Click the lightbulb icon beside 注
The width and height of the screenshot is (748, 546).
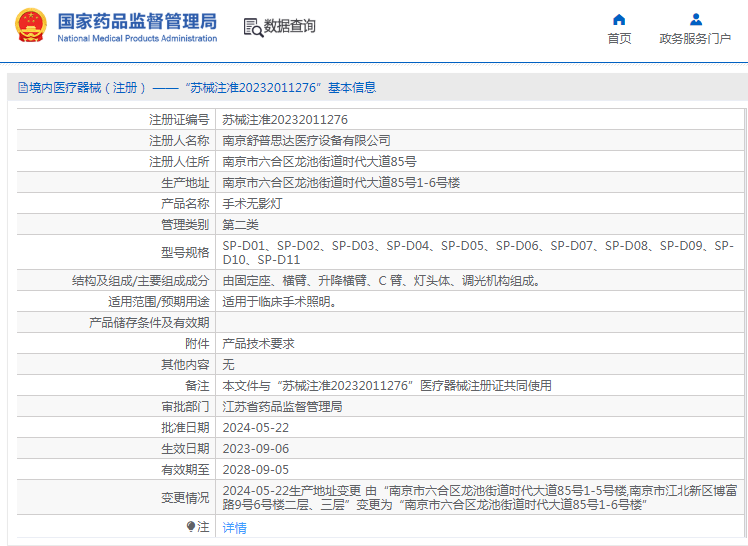coord(191,526)
